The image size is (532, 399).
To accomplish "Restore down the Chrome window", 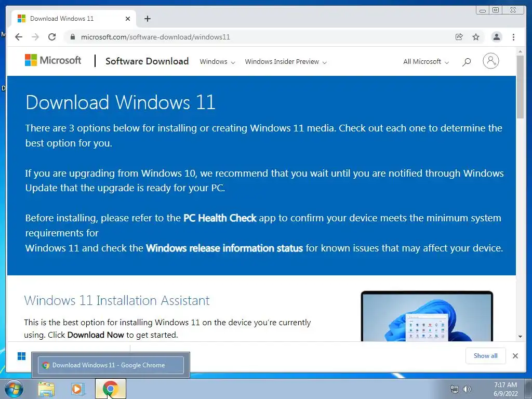I will (496, 10).
